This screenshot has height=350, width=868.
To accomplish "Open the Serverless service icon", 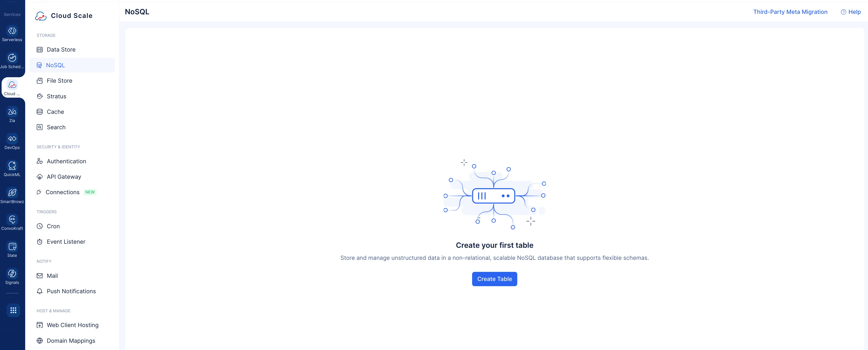I will [12, 31].
